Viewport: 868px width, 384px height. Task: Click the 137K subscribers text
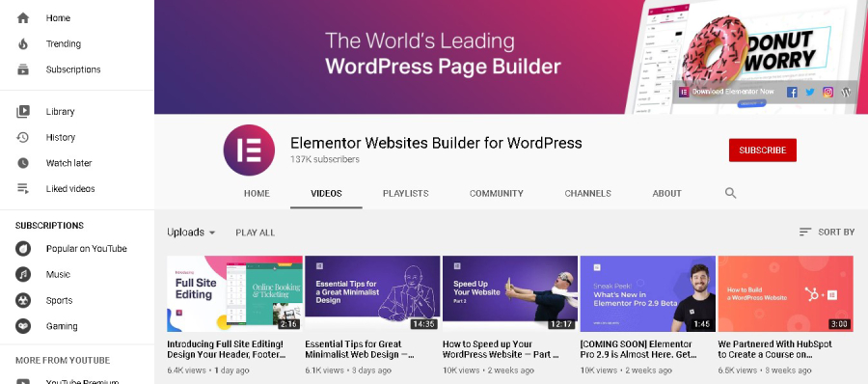click(x=325, y=159)
